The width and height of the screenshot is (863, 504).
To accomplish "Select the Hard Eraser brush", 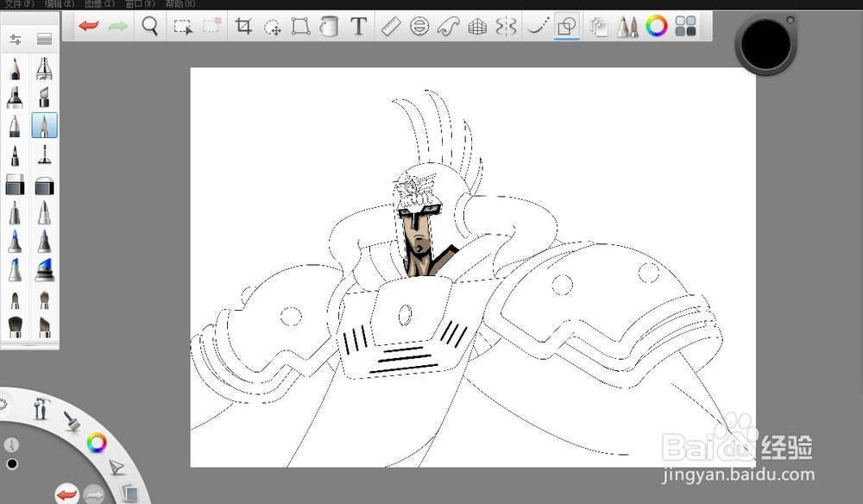I will tap(15, 185).
